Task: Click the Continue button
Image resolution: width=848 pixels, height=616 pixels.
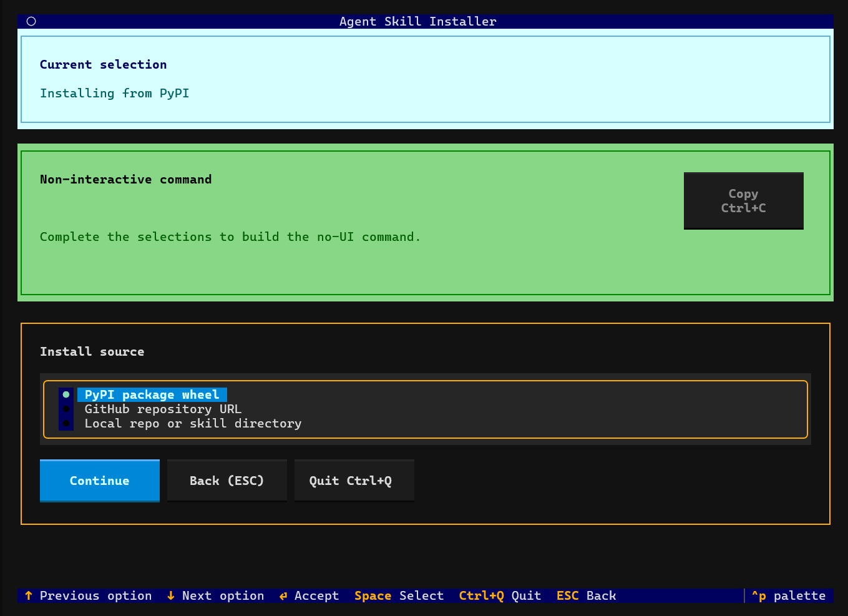Action: pyautogui.click(x=100, y=481)
